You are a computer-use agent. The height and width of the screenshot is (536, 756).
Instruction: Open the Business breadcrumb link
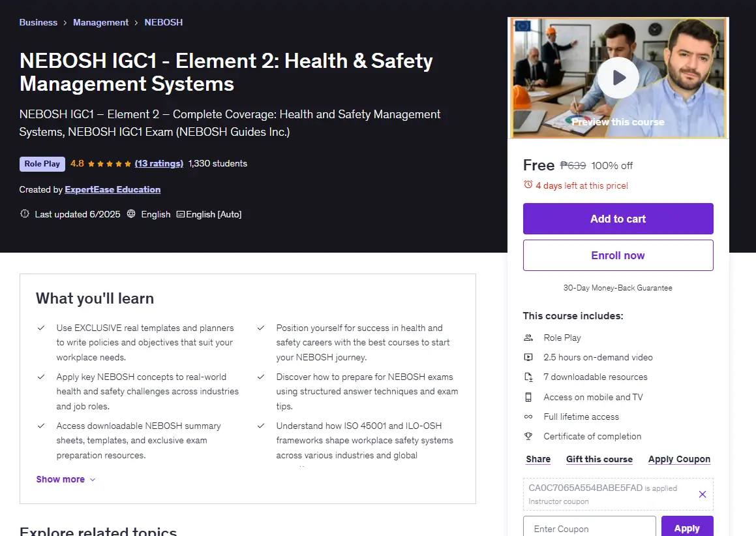pyautogui.click(x=38, y=22)
